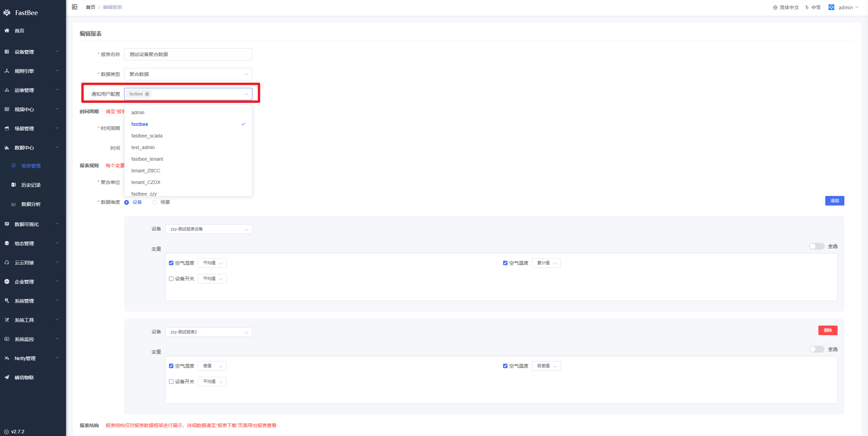Click the blue 添加 button
The image size is (868, 436).
(834, 201)
